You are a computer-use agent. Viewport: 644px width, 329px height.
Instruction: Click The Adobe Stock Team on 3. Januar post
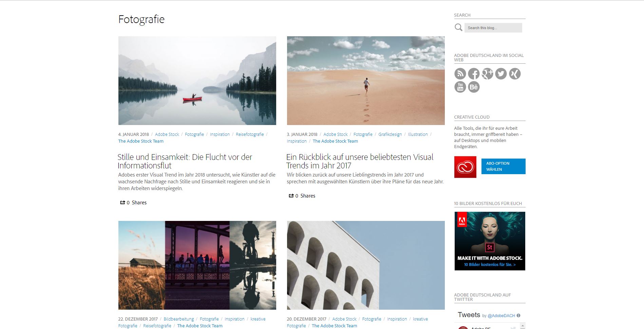(x=335, y=141)
